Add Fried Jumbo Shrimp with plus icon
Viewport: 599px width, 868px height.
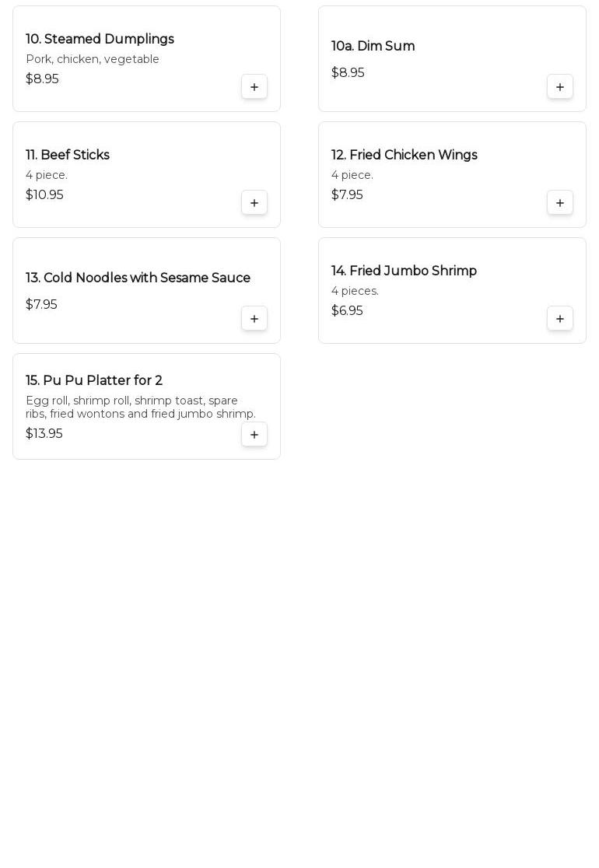pyautogui.click(x=560, y=319)
